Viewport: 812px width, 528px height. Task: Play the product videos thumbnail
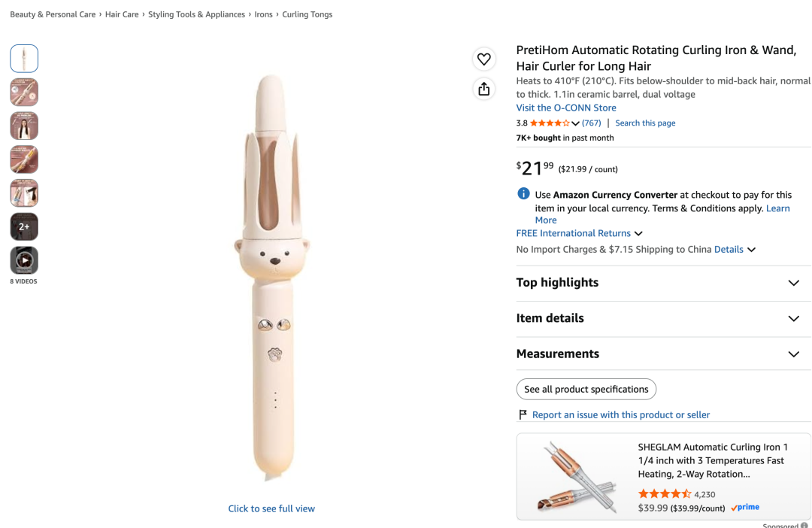coord(24,260)
